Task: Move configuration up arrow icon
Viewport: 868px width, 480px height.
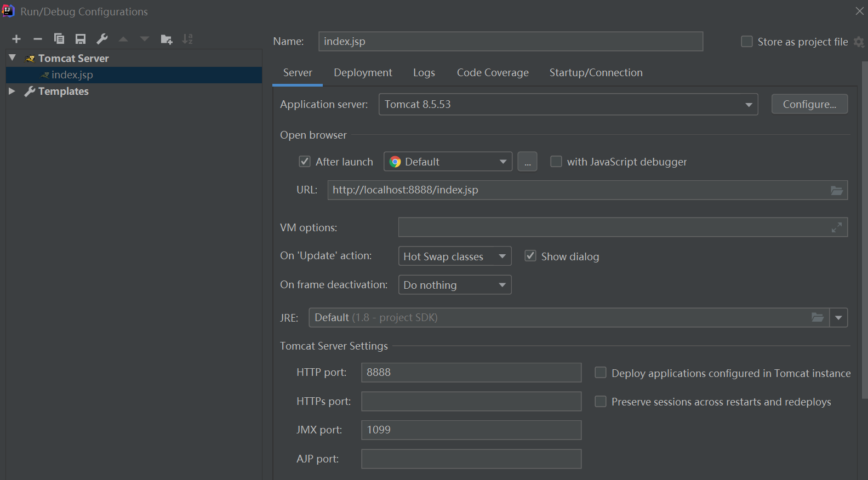Action: point(123,39)
